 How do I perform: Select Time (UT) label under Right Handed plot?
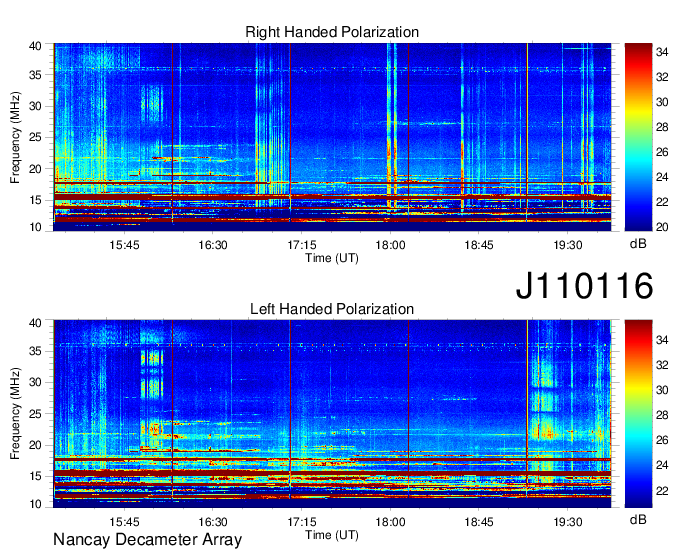(332, 258)
